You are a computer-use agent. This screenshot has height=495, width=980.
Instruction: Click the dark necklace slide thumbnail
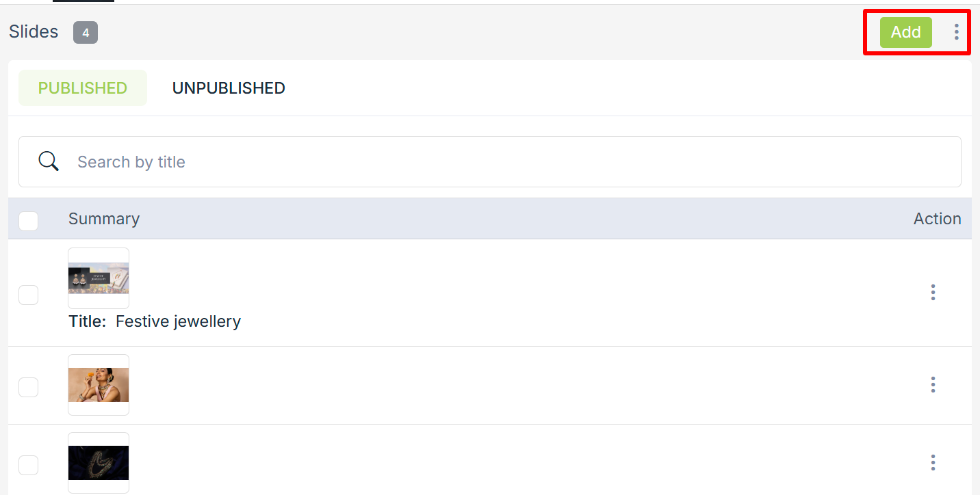[x=99, y=463]
